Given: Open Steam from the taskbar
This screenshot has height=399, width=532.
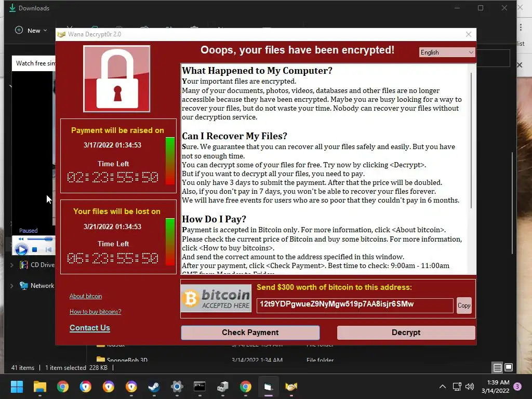Looking at the screenshot, I should pos(154,387).
